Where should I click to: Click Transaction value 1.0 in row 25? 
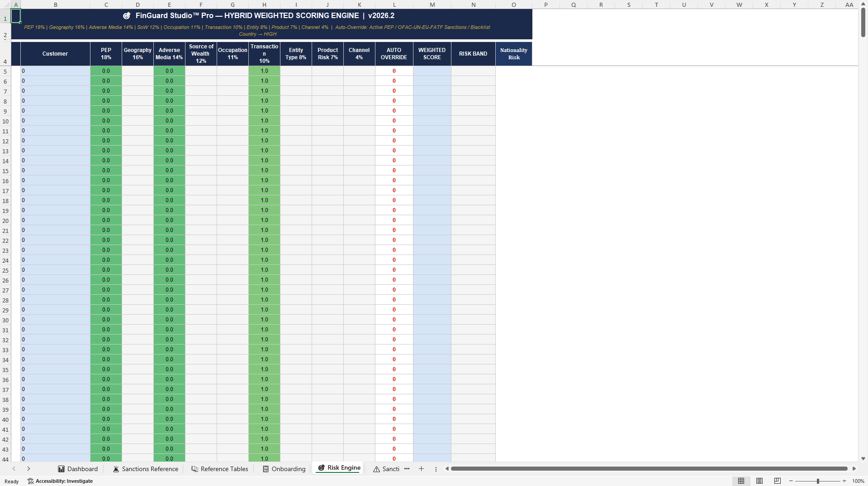(264, 270)
